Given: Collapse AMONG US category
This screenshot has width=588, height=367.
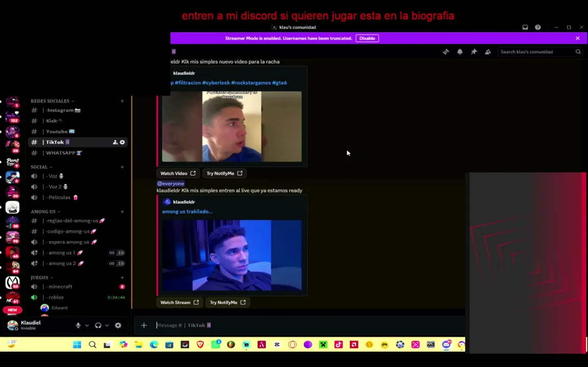Looking at the screenshot, I should click(45, 212).
